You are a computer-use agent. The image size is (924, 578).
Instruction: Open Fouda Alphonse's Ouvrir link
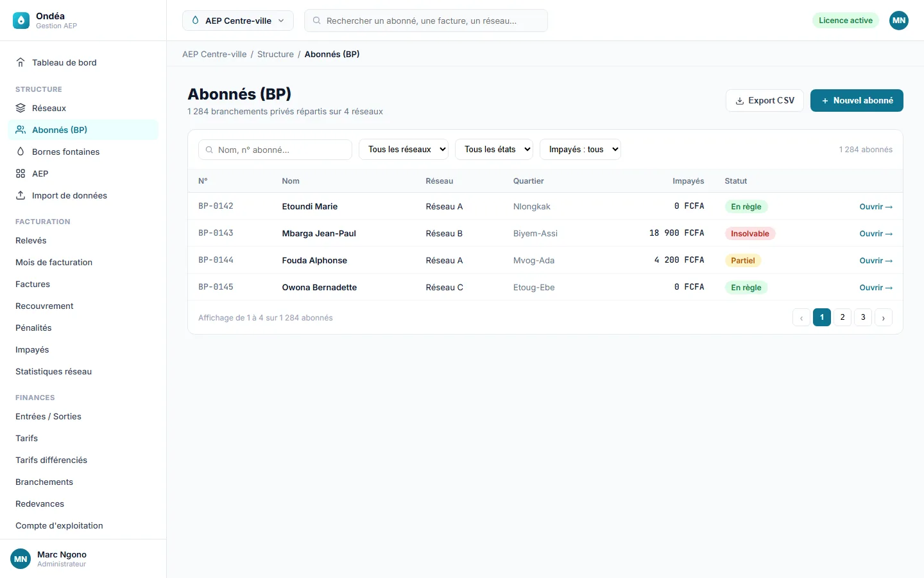tap(876, 261)
